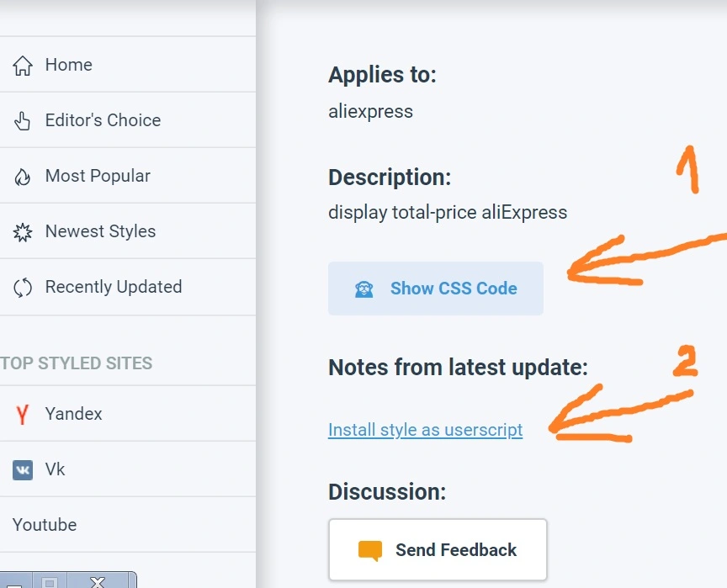727x588 pixels.
Task: Select Yandex text under Top Styled Sites
Action: pyautogui.click(x=74, y=414)
